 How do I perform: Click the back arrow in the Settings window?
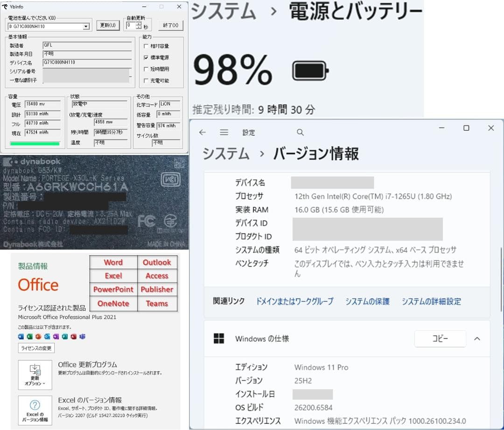[202, 133]
